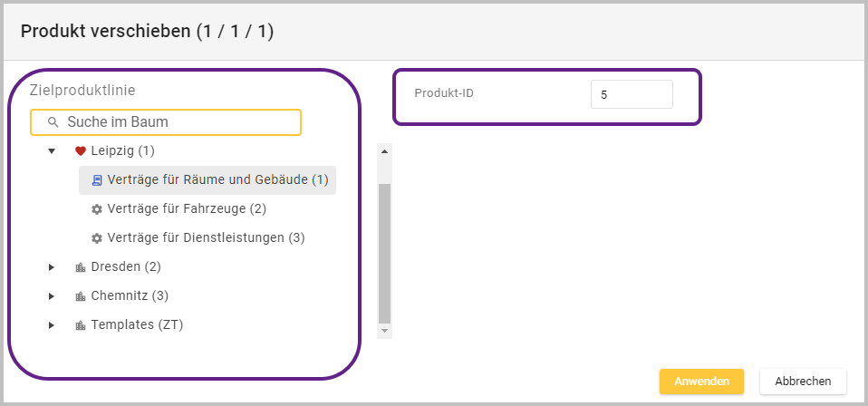
Task: Click the building icon beside Dresden
Action: [x=80, y=267]
